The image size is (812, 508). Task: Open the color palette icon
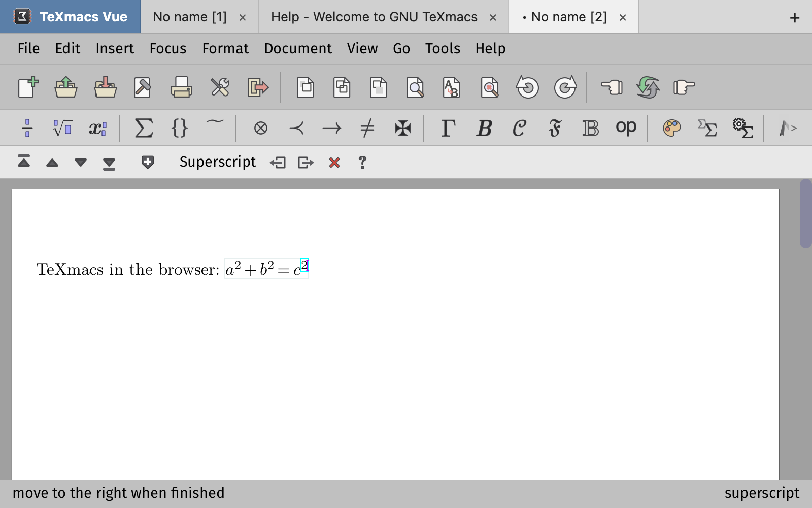coord(671,128)
